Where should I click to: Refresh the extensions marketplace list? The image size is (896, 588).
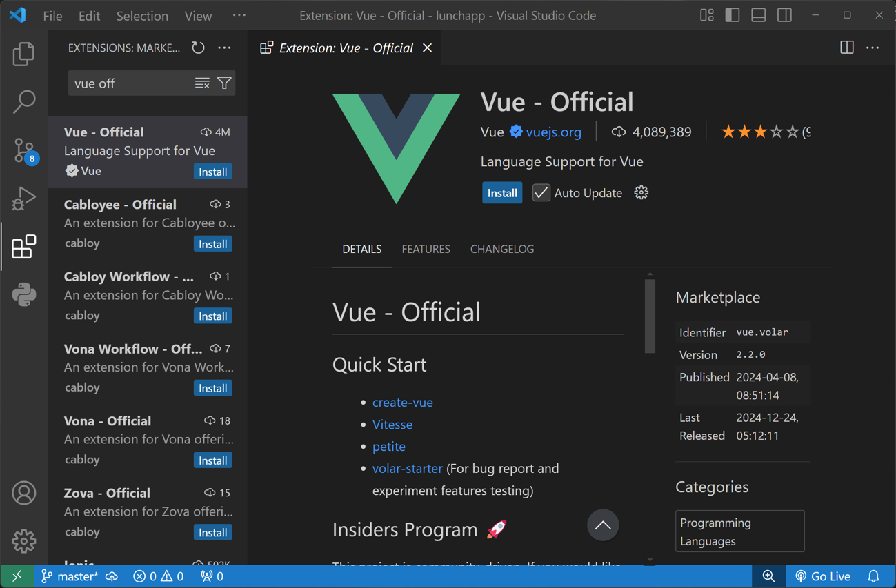199,48
